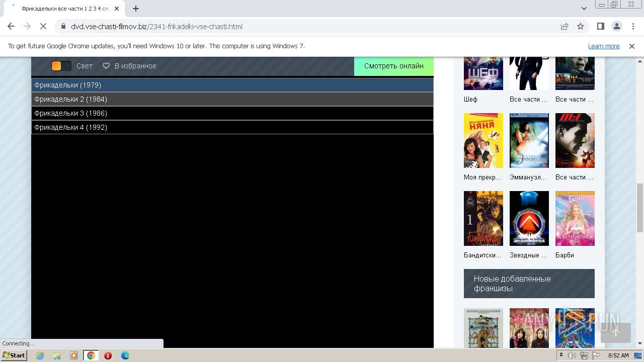Open the Chrome side panel
The height and width of the screenshot is (362, 644).
pyautogui.click(x=600, y=26)
